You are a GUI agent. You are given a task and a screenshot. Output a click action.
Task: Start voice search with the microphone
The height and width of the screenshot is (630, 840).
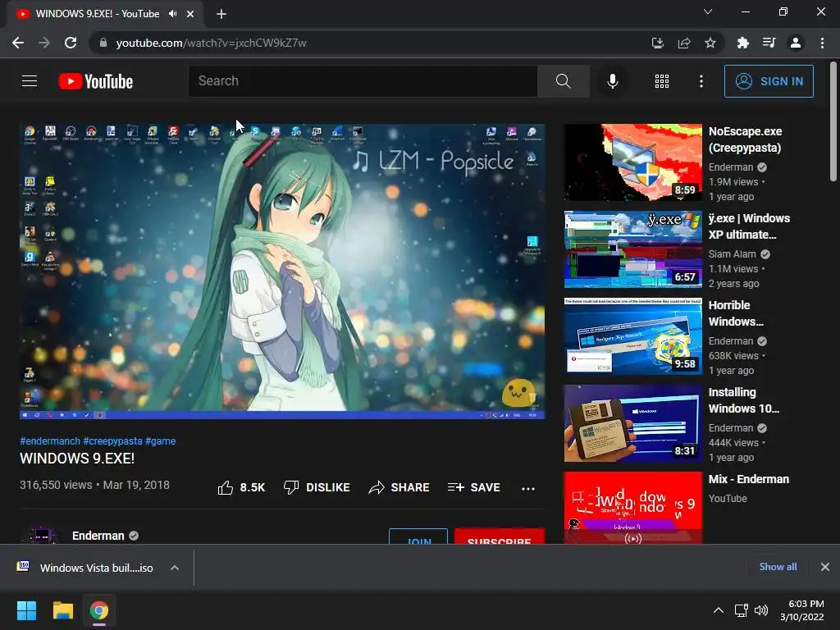(x=612, y=81)
